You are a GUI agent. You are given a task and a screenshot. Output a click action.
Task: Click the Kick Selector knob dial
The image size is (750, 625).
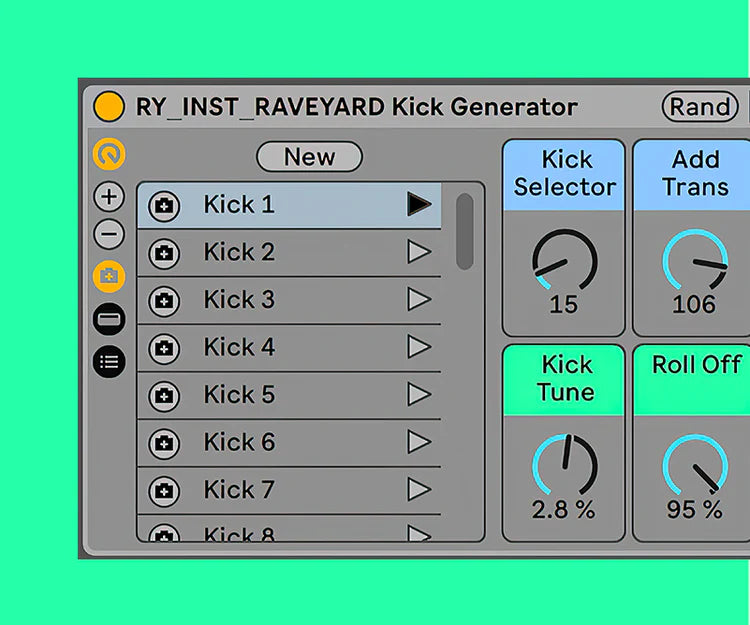click(565, 260)
